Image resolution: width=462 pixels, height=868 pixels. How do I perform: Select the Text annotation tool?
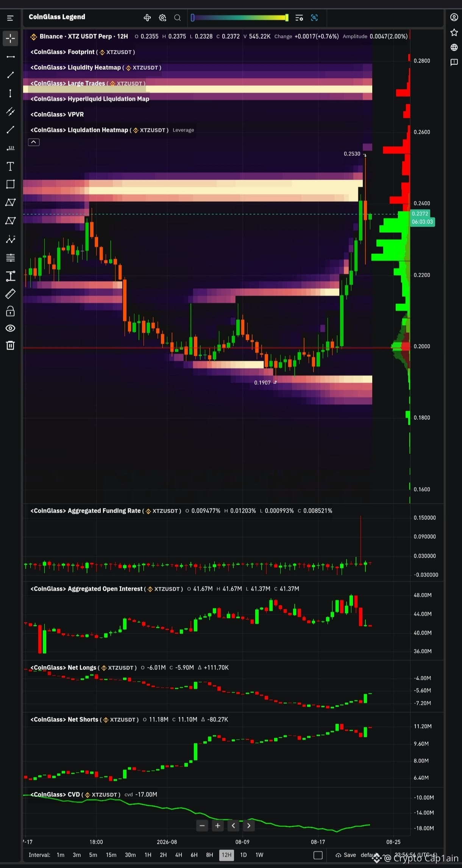10,166
